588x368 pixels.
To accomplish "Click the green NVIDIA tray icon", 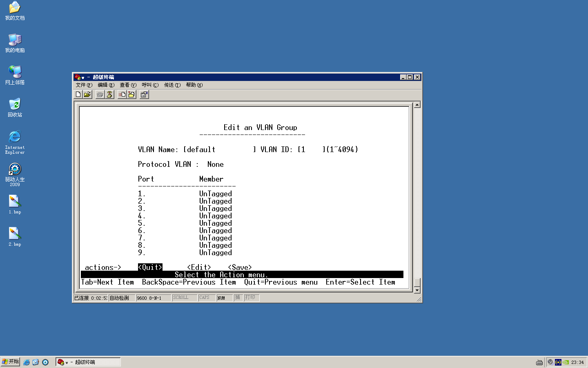I will tap(566, 362).
